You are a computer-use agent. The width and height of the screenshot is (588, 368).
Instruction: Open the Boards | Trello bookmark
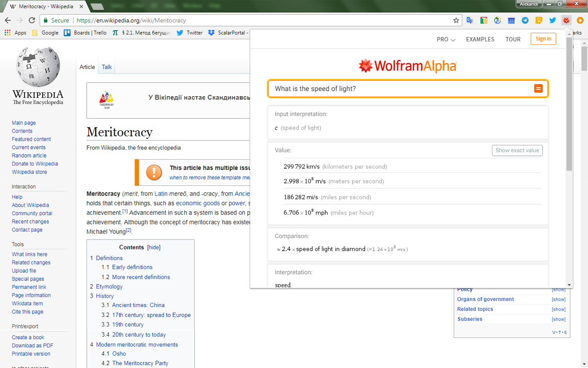click(x=85, y=33)
